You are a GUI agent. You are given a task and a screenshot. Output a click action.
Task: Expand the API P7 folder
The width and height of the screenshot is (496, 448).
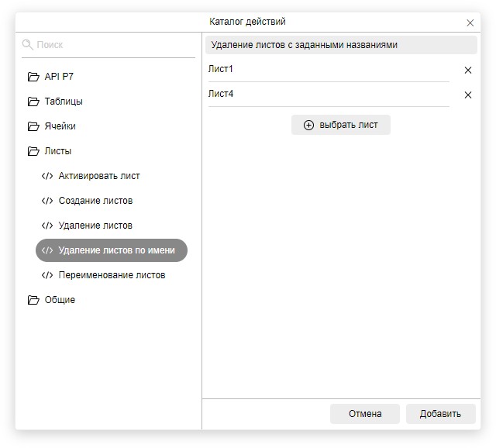pyautogui.click(x=33, y=77)
